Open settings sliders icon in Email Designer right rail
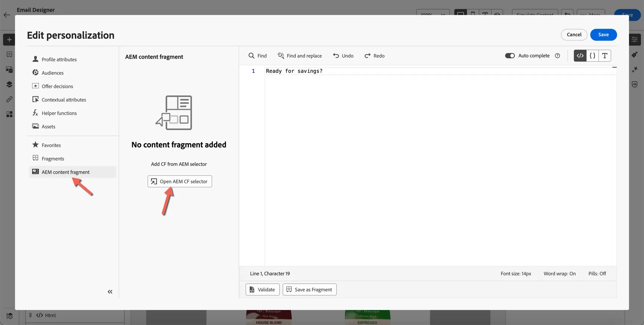Screen dimensions: 644x325 [x=635, y=40]
